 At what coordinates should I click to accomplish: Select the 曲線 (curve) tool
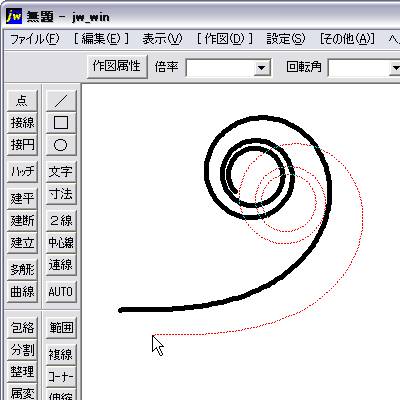(x=22, y=291)
